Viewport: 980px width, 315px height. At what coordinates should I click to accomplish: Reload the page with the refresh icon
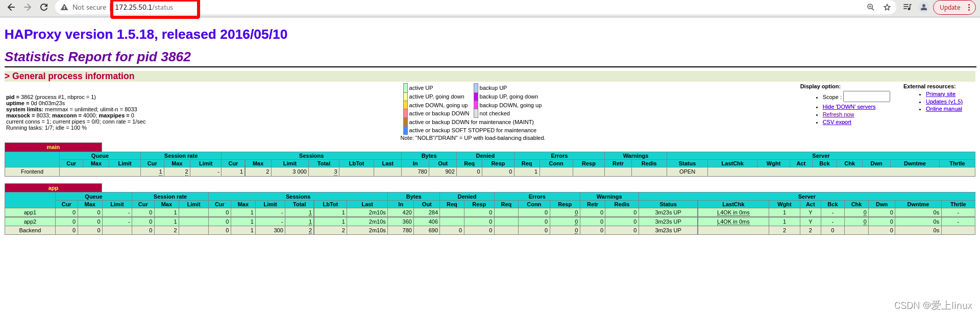click(x=44, y=7)
